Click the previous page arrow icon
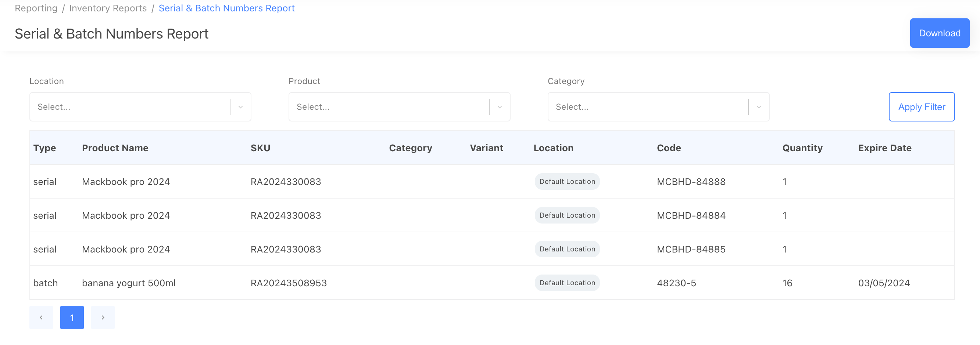Screen dimensions: 980x345 (x=41, y=317)
